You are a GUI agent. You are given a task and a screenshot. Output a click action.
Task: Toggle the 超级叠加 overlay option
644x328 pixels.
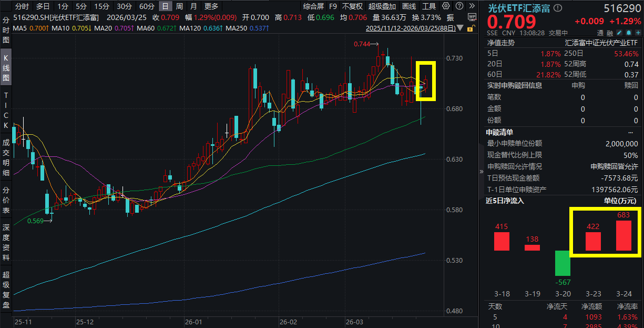382,6
